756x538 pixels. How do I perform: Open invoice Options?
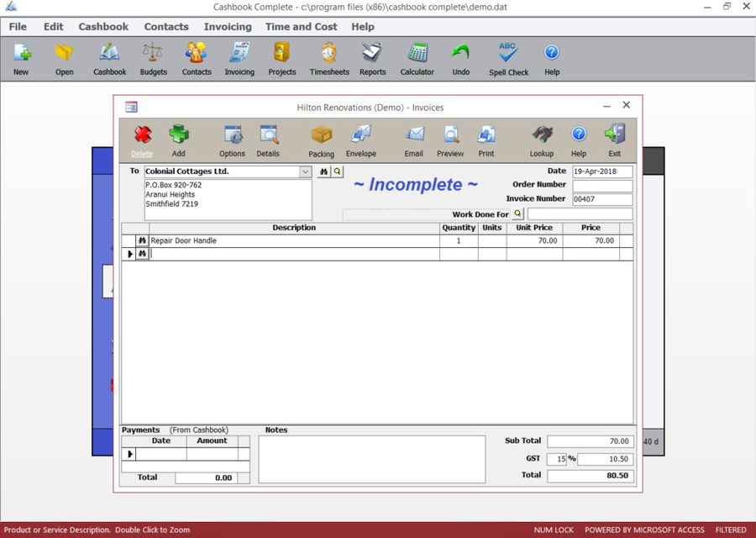pos(233,134)
